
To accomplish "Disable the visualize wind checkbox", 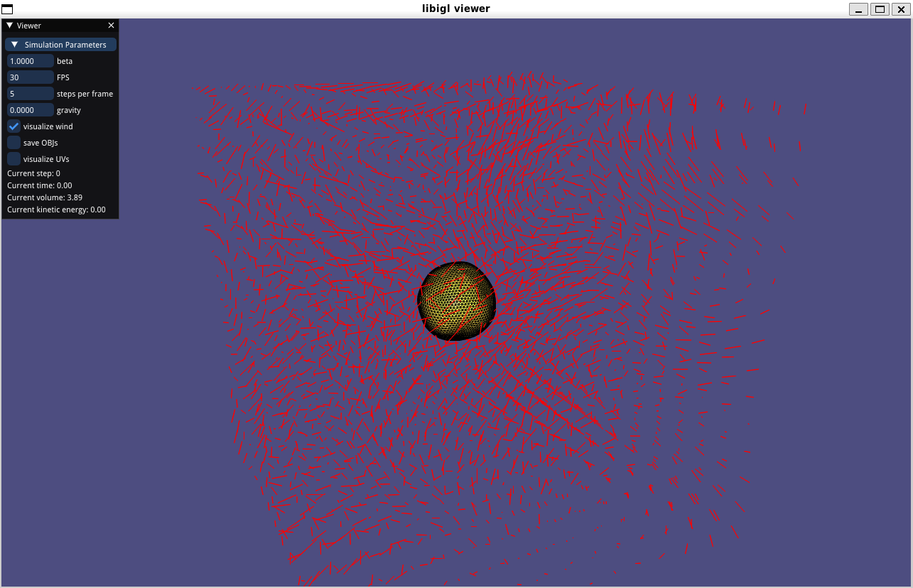I will point(13,126).
